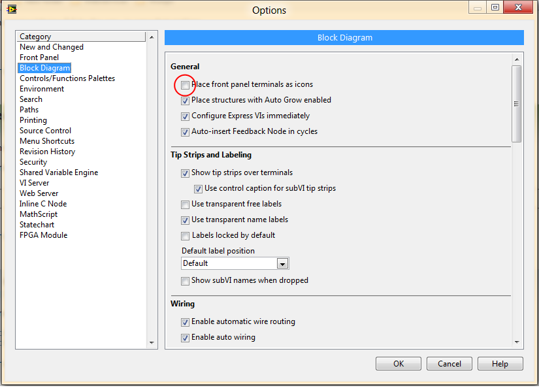539x392 pixels.
Task: Toggle Use transparent name labels checkbox
Action: [x=185, y=220]
